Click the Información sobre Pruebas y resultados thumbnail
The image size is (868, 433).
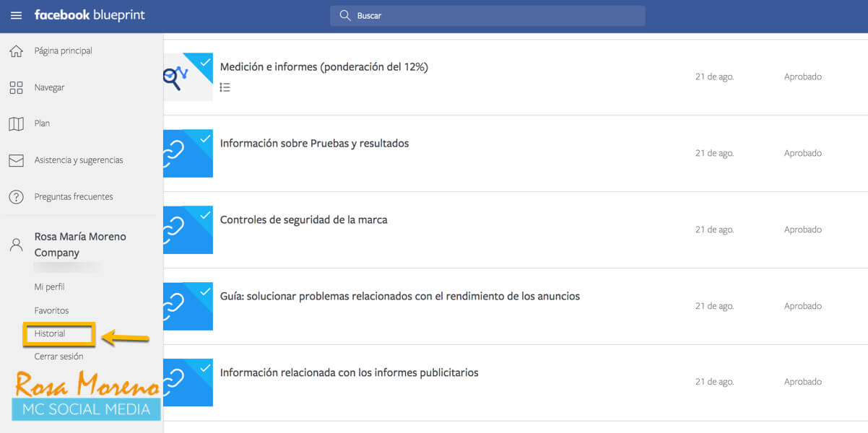click(188, 154)
